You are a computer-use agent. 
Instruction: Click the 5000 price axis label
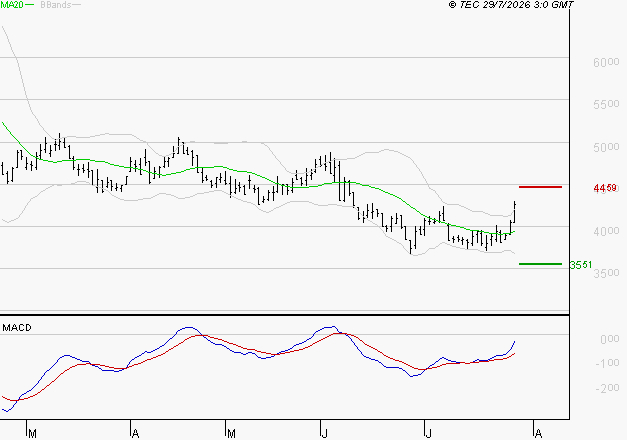(x=606, y=147)
